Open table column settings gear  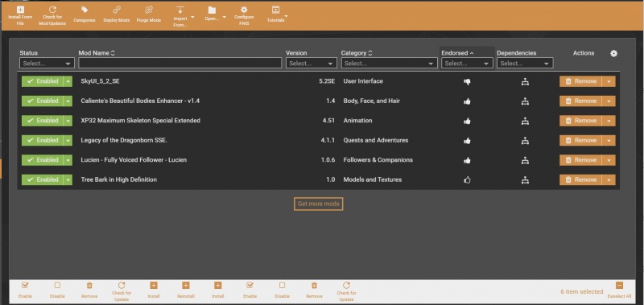(613, 53)
